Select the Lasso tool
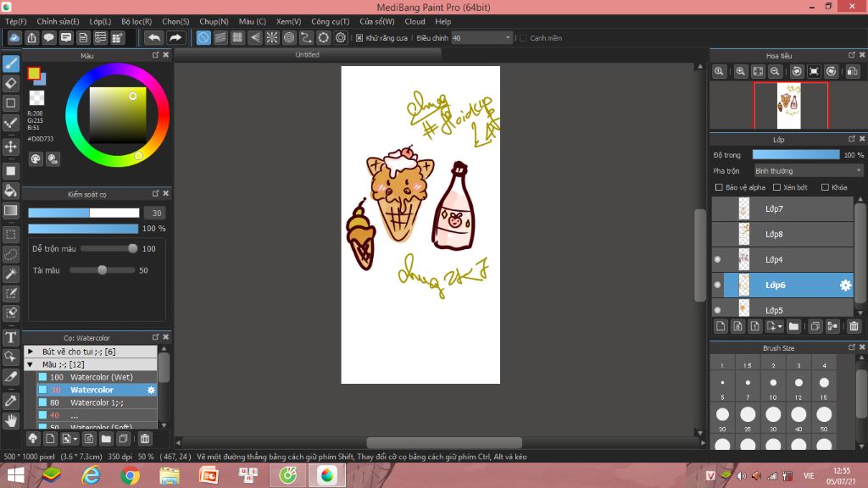The width and height of the screenshot is (868, 488). 11,254
